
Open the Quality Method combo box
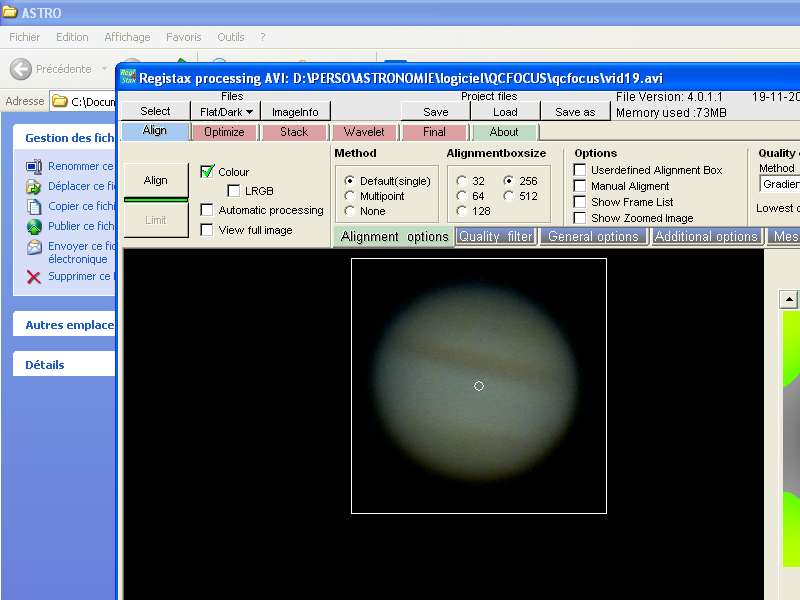(x=780, y=184)
